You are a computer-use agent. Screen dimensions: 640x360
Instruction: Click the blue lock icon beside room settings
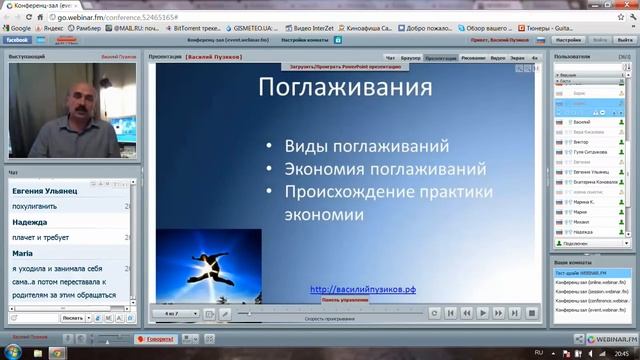point(338,40)
